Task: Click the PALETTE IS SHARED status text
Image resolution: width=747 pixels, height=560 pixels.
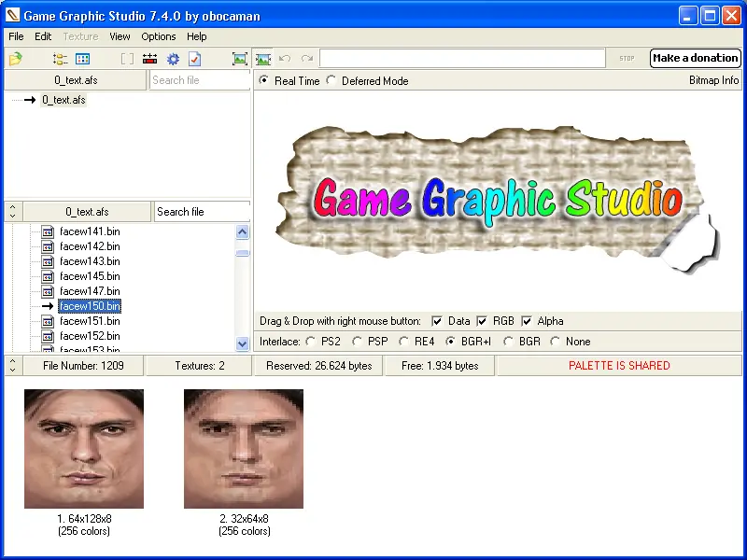Action: coord(619,365)
